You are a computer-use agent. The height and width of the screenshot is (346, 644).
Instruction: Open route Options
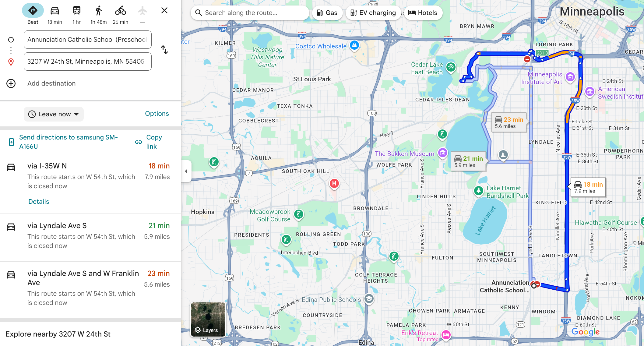pos(157,114)
